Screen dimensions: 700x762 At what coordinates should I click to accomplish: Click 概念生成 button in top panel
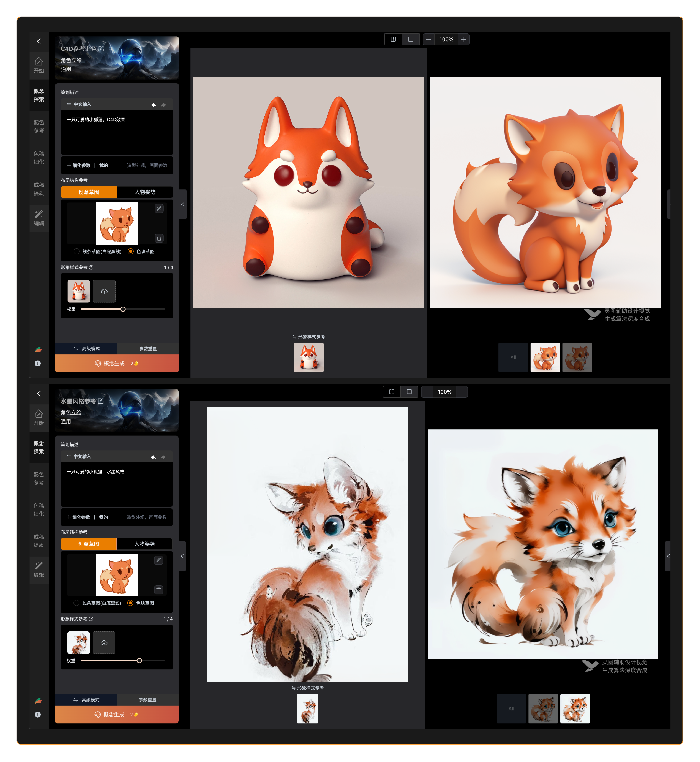(117, 363)
